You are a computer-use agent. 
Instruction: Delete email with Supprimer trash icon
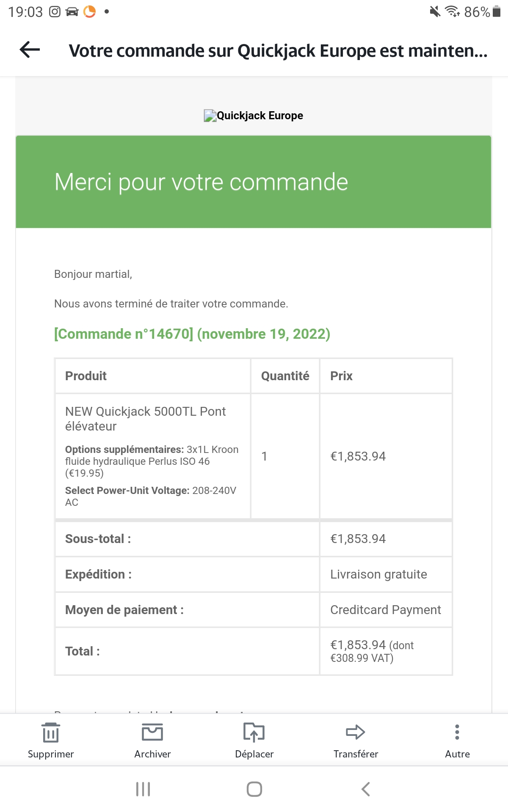[x=51, y=741]
